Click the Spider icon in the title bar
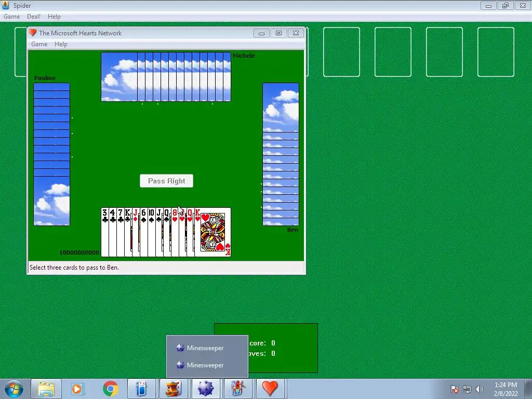 (6, 5)
